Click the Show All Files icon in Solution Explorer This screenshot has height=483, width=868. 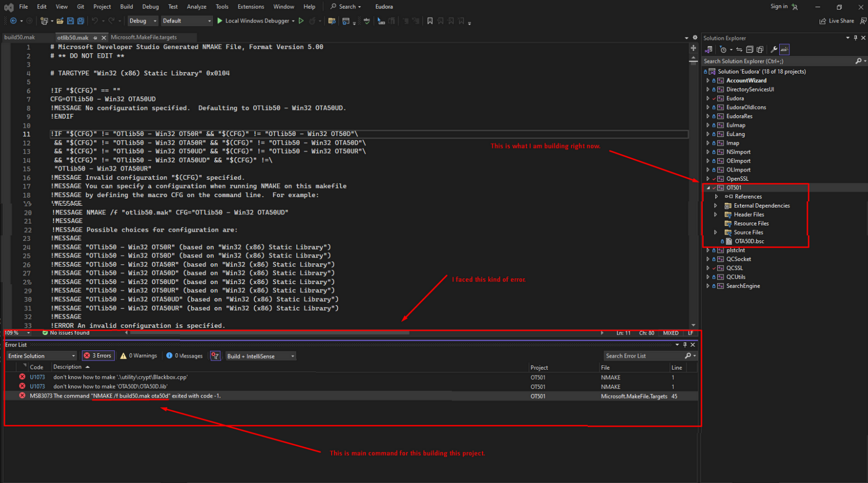click(x=760, y=49)
